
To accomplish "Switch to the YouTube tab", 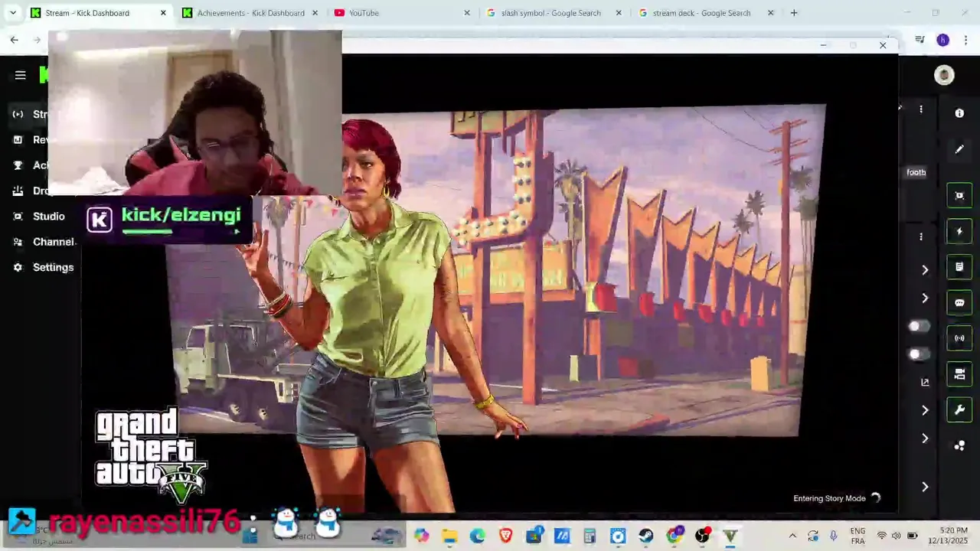I will click(402, 13).
